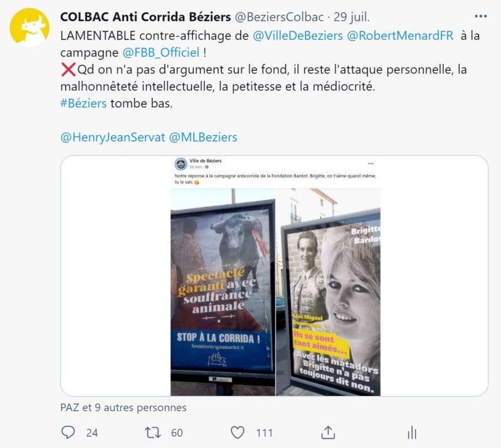Open the @VilleDeBeziers mention link

coord(297,36)
